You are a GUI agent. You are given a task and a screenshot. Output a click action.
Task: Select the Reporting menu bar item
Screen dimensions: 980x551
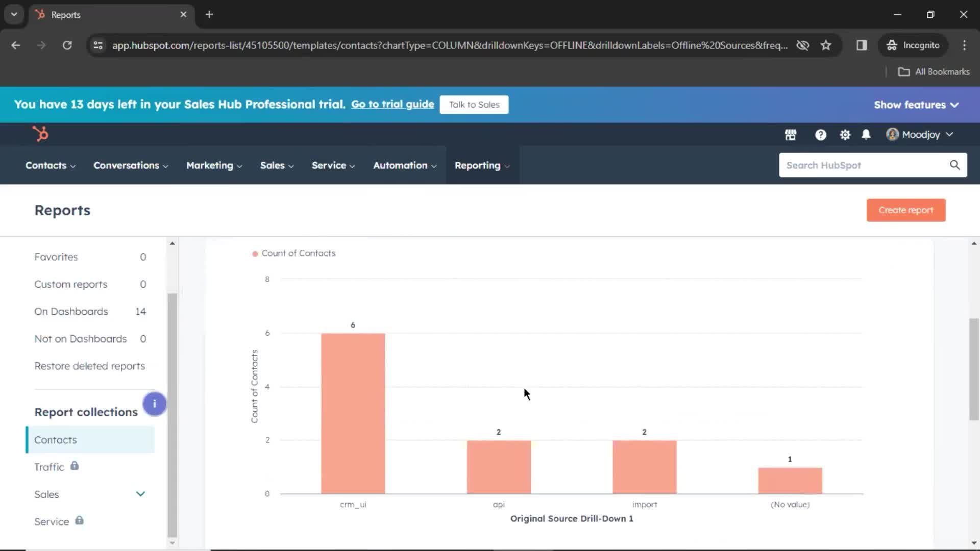pyautogui.click(x=477, y=165)
